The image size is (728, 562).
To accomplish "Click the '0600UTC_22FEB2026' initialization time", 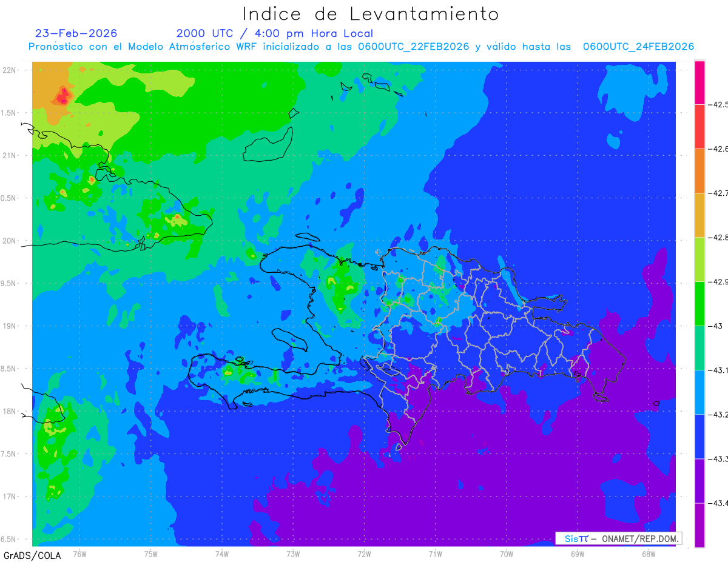I will click(x=414, y=47).
